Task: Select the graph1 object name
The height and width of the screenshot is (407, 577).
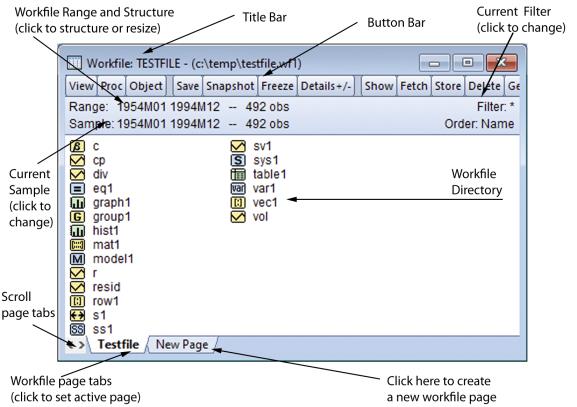Action: [x=111, y=203]
